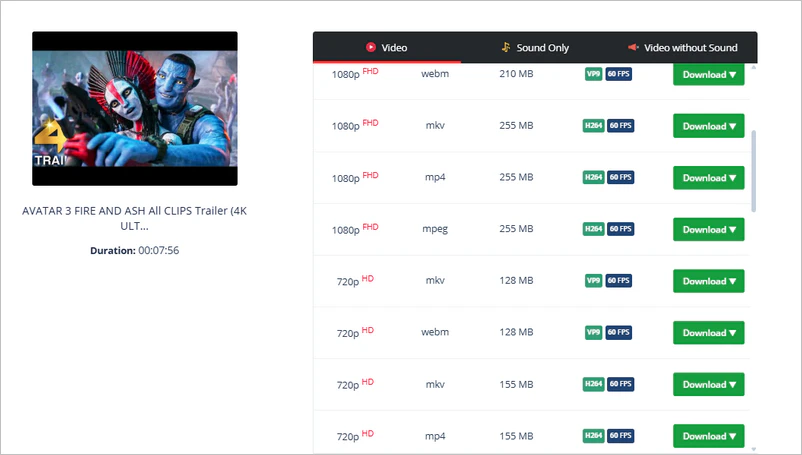Click the H264 badge in 1080p mpeg row
Viewport: 802px width, 455px height.
pos(593,229)
